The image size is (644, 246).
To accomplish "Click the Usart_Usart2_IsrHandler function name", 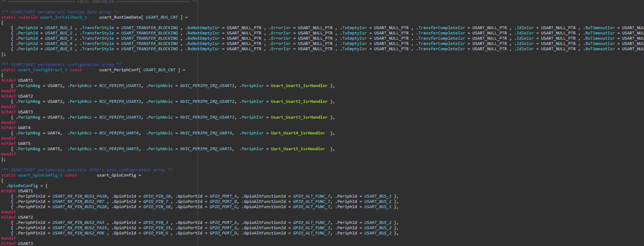I will pyautogui.click(x=299, y=102).
